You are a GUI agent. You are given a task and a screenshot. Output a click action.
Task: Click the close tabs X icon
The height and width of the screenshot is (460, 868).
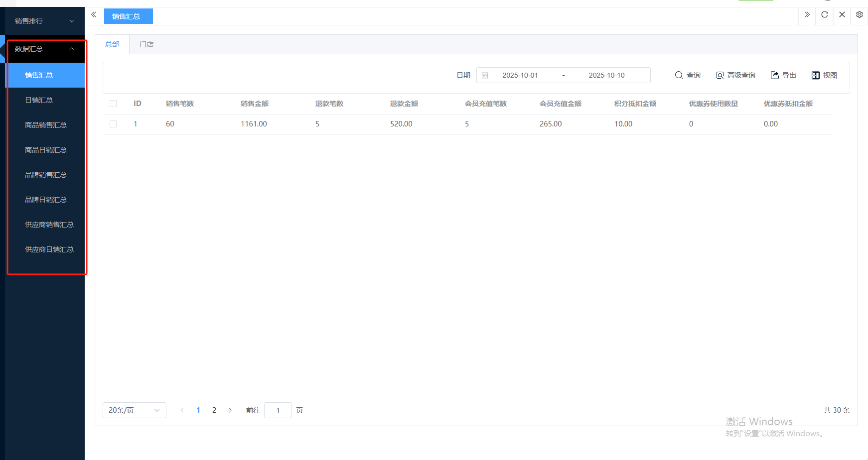click(x=842, y=15)
